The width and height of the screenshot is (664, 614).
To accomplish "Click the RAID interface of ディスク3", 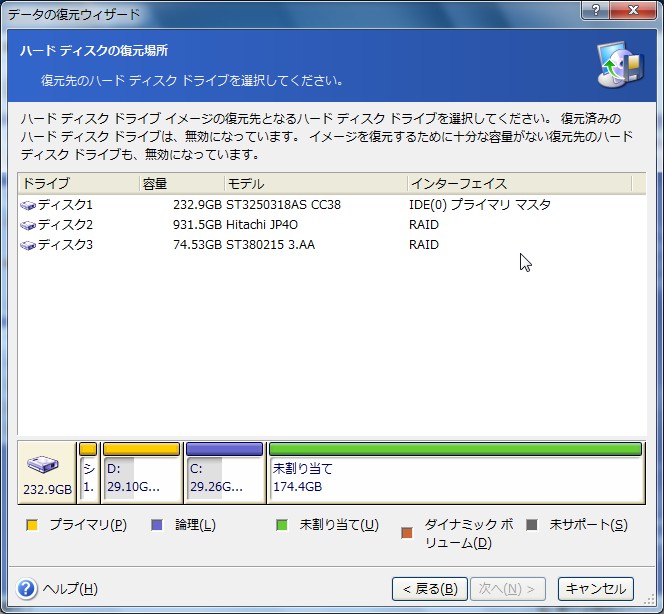I will pyautogui.click(x=424, y=245).
